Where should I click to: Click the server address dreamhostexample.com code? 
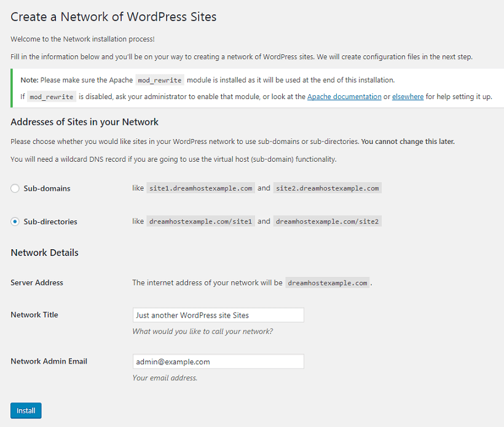[327, 283]
